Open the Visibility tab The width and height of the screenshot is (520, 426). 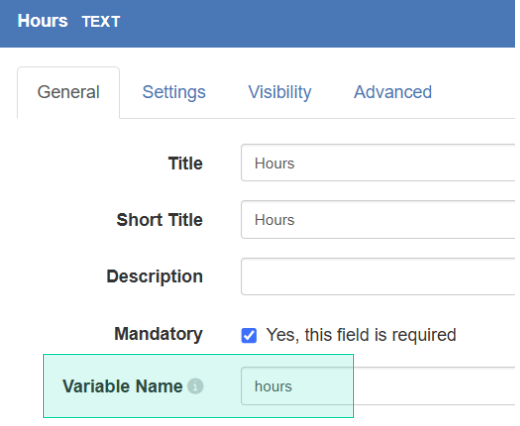[x=280, y=92]
